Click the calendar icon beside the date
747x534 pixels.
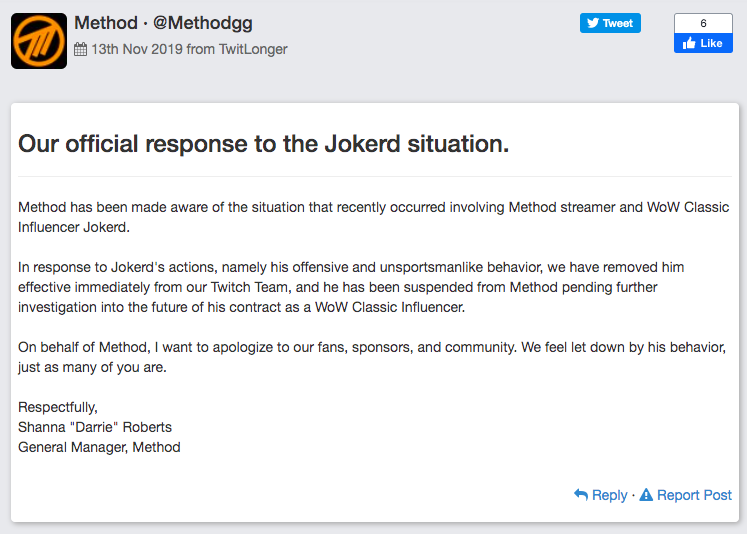81,49
